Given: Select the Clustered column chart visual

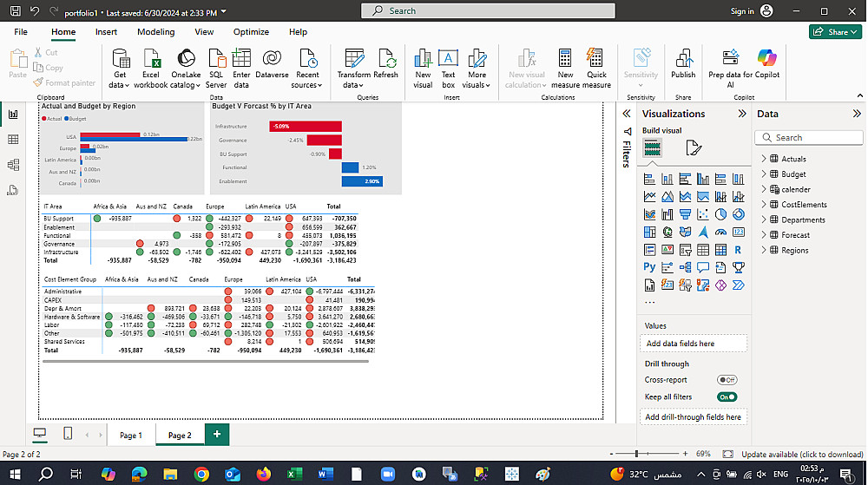Looking at the screenshot, I should coord(702,179).
